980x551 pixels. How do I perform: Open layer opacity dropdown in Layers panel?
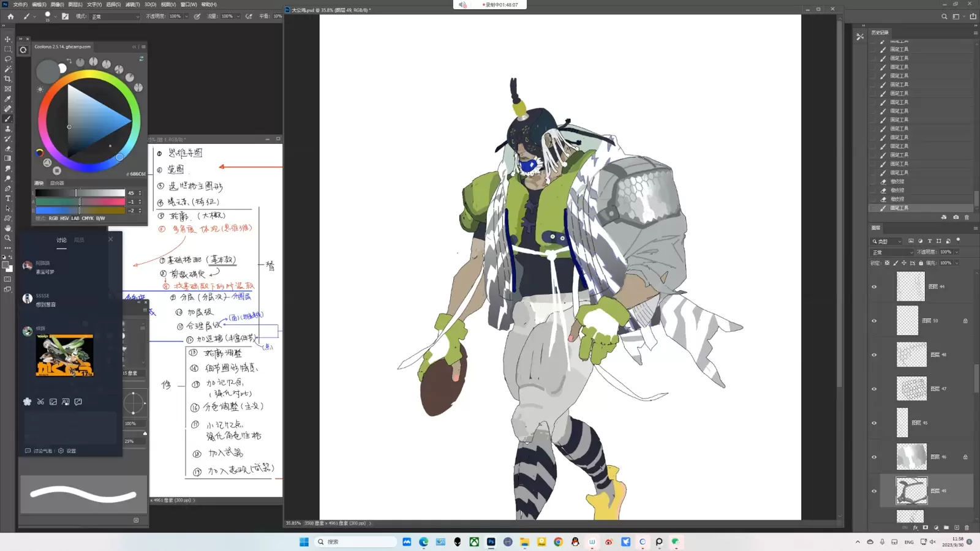(x=957, y=252)
